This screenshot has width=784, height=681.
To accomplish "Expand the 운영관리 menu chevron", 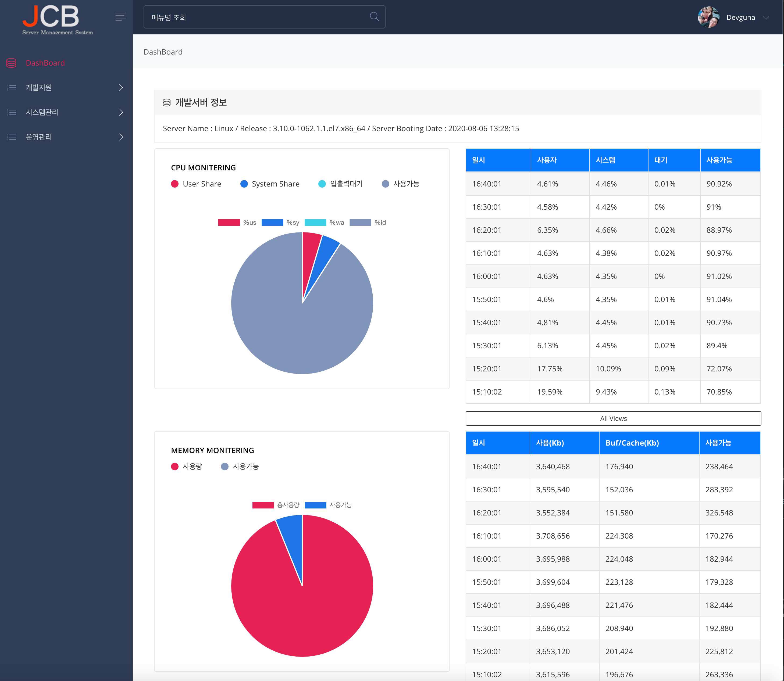I will coord(121,137).
